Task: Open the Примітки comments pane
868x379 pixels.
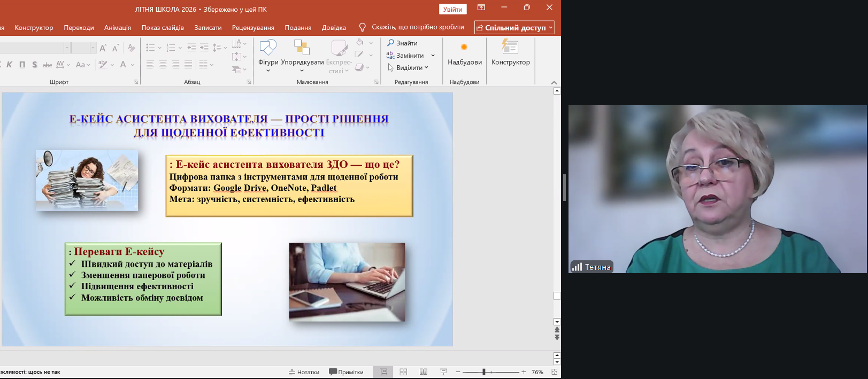Action: [x=346, y=372]
